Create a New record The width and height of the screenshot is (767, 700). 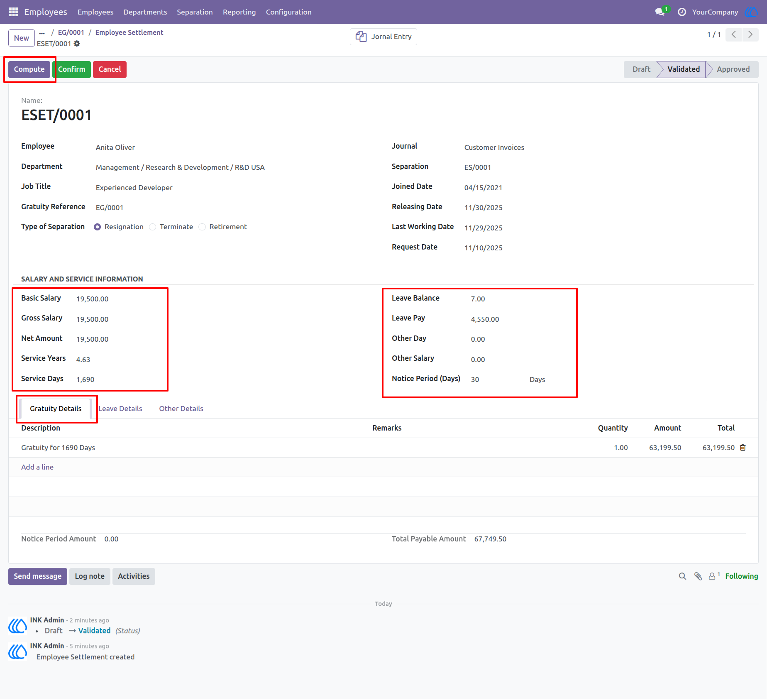click(22, 38)
